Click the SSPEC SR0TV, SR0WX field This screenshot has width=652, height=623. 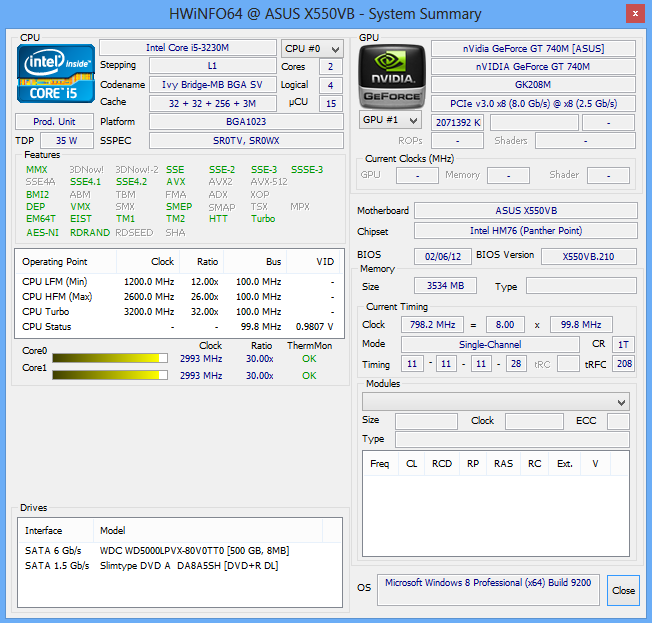(246, 141)
